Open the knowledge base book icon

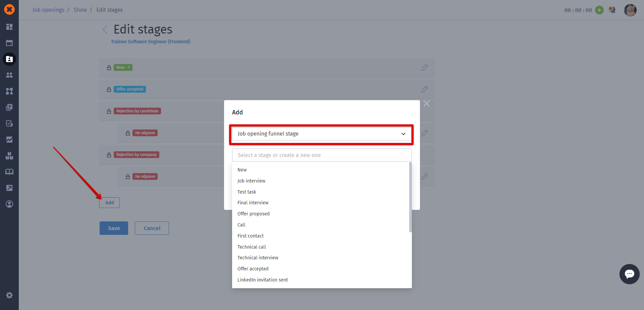point(9,172)
